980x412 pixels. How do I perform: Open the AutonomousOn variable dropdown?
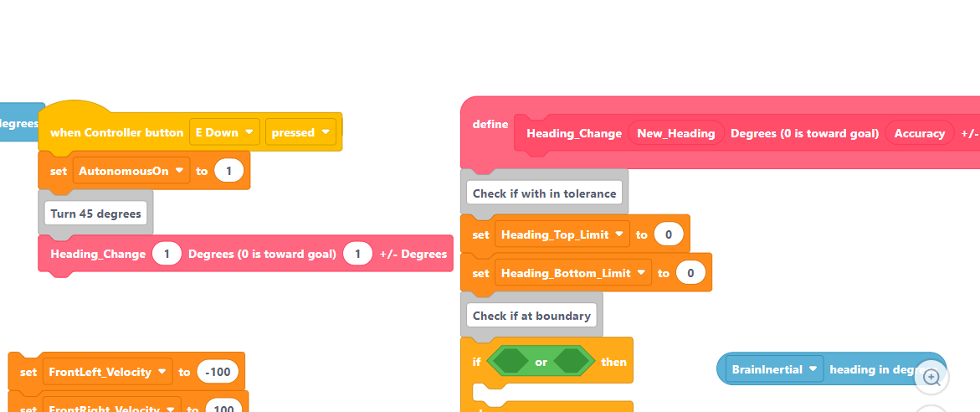click(131, 170)
